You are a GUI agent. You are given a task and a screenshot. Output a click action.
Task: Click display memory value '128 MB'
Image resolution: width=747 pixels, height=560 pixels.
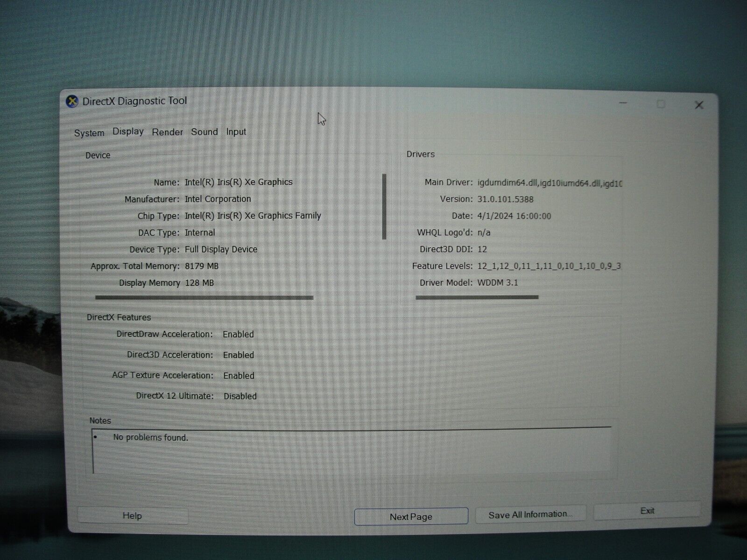[199, 283]
